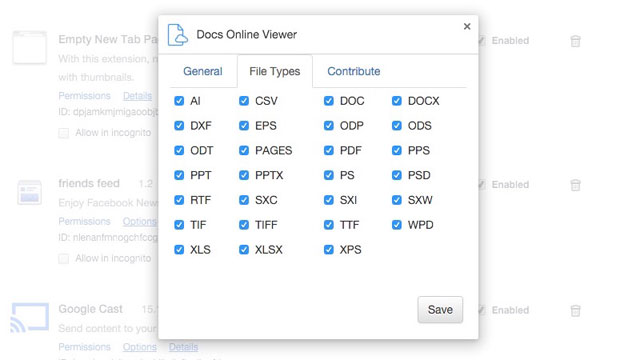640x360 pixels.
Task: Open Permissions link for friends feed
Action: (84, 222)
